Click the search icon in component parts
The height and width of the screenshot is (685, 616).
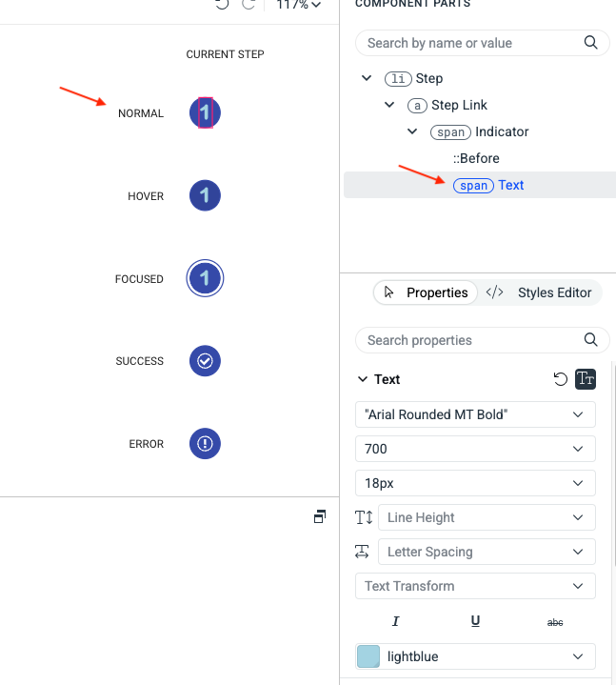point(591,43)
